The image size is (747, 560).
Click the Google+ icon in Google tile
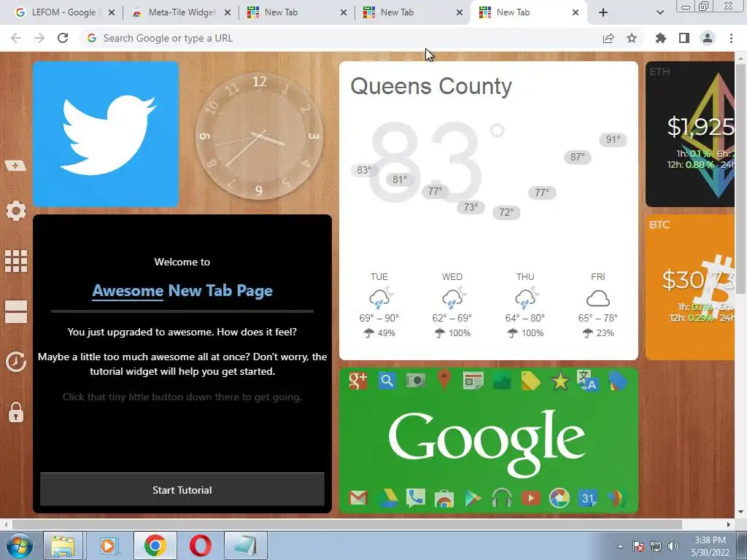(357, 381)
